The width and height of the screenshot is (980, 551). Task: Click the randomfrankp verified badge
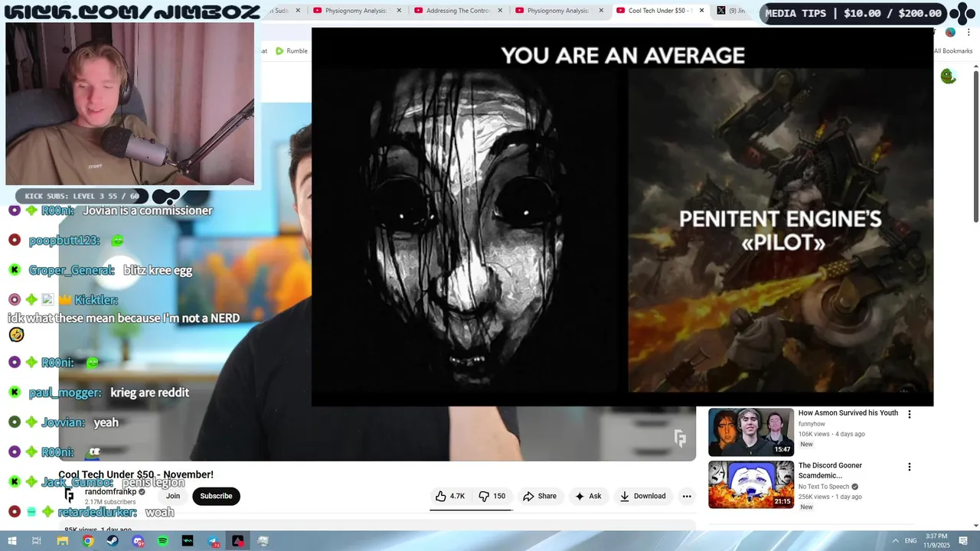point(142,492)
